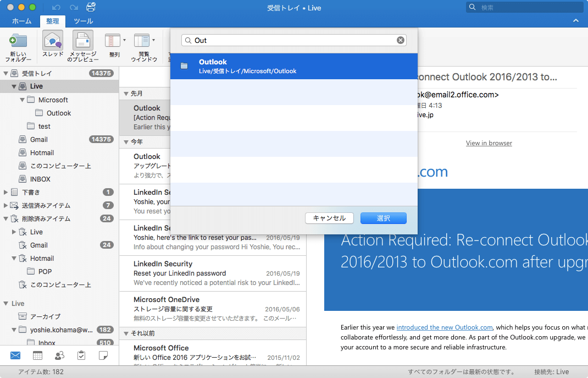Open the Arrange (整列) dropdown arrow
This screenshot has width=588, height=378.
point(125,40)
